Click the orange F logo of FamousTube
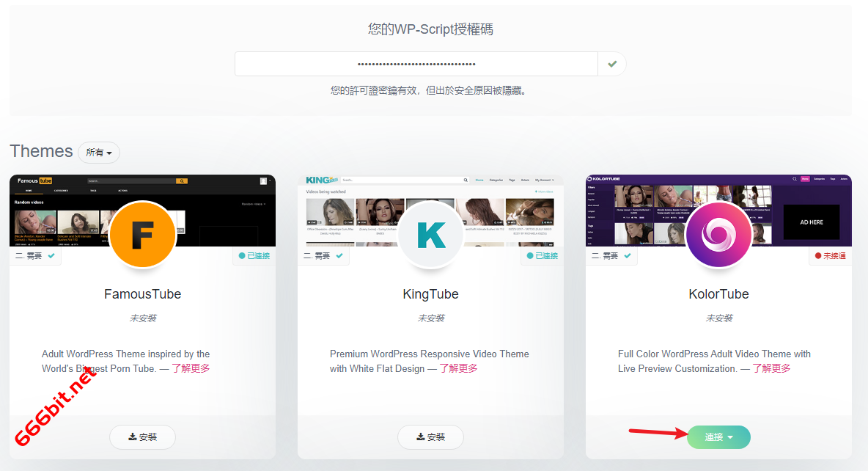868x471 pixels. pos(143,234)
